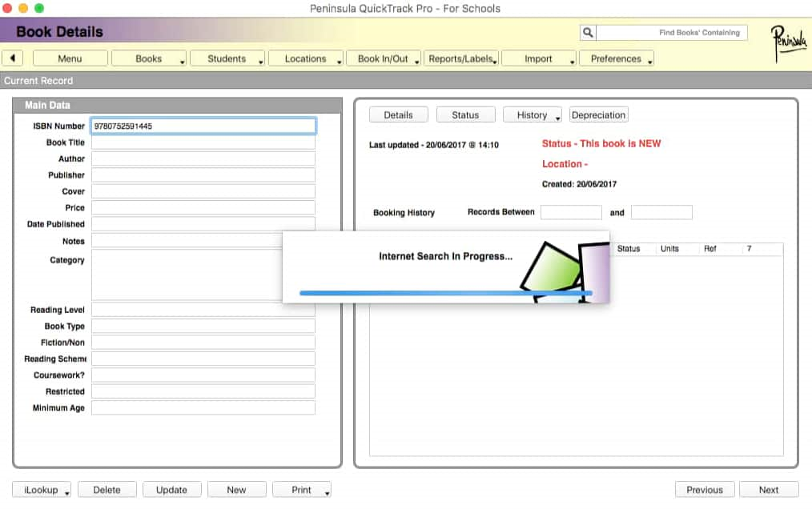Click the 'Current Record' header bar text

(x=39, y=81)
